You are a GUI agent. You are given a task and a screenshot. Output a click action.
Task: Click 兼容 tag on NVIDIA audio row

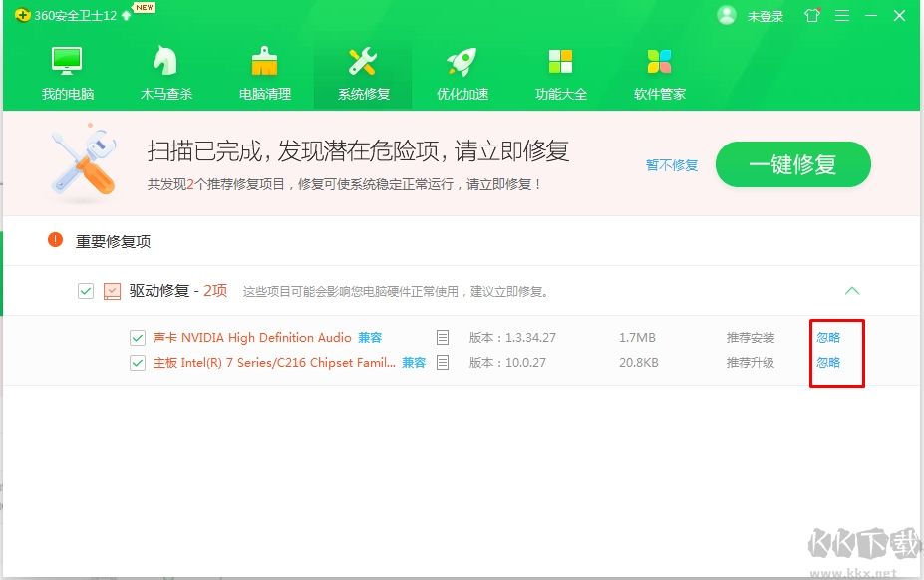[x=370, y=338]
